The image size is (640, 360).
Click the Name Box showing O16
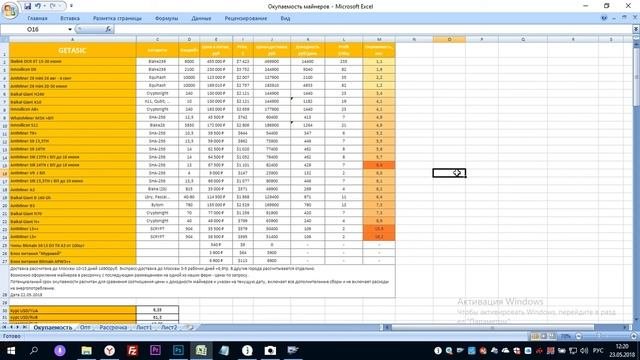coord(33,29)
